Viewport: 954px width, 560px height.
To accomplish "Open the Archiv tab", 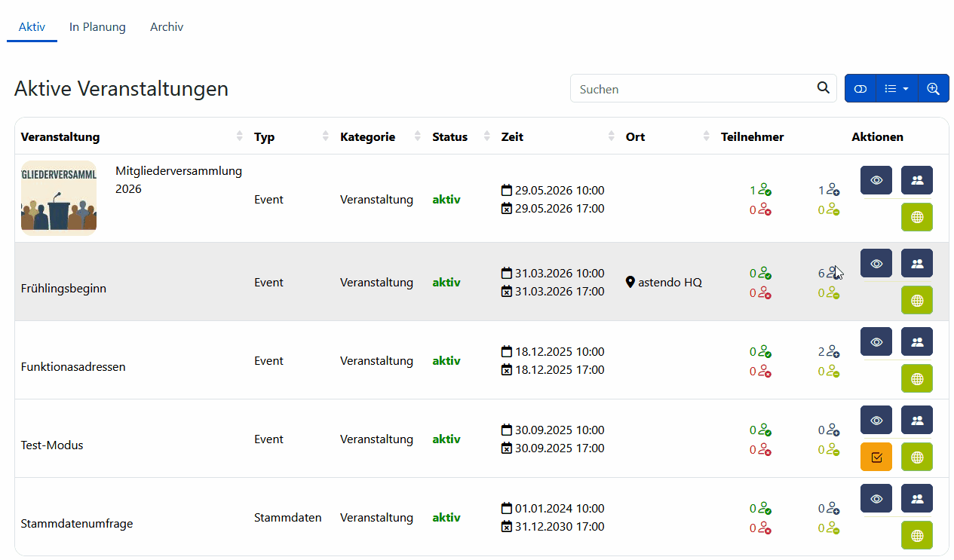I will point(167,27).
